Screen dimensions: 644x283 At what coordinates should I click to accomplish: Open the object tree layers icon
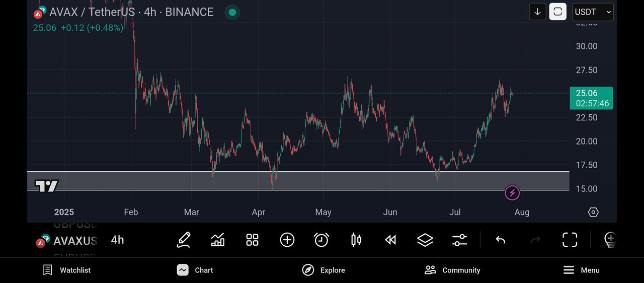click(x=425, y=240)
